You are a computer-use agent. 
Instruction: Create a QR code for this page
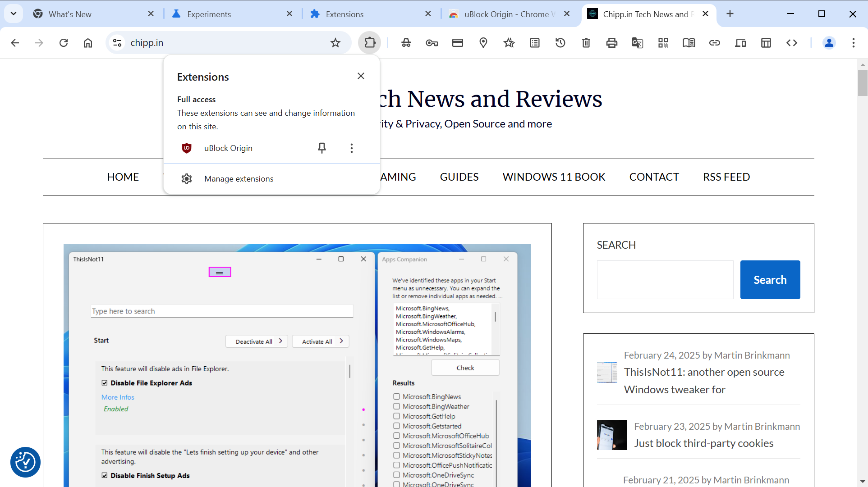663,43
